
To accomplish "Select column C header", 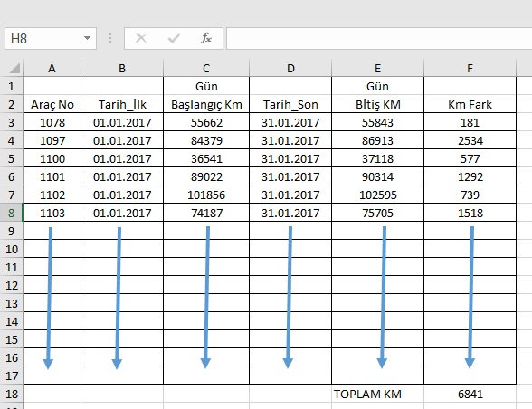I will click(x=206, y=68).
